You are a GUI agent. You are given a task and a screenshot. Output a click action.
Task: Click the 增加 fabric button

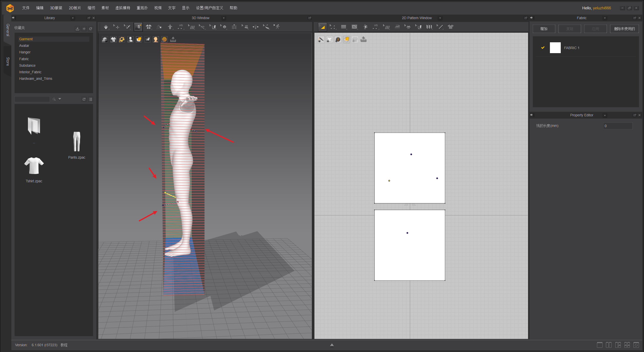tap(544, 29)
